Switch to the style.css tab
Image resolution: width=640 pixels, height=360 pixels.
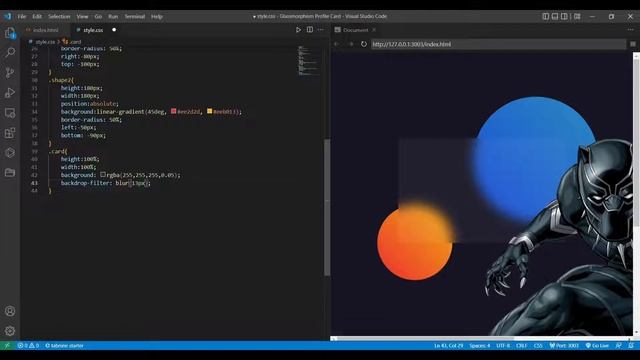93,30
